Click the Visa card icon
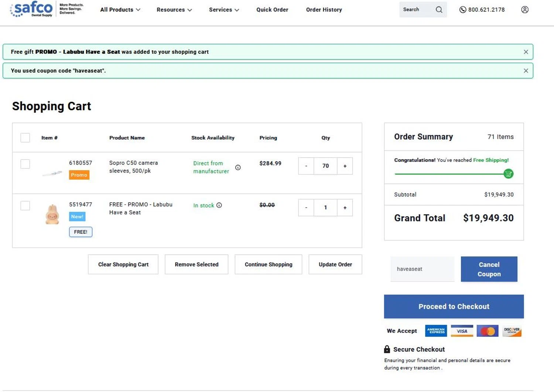Screen dimensions: 554x392 click(x=462, y=331)
